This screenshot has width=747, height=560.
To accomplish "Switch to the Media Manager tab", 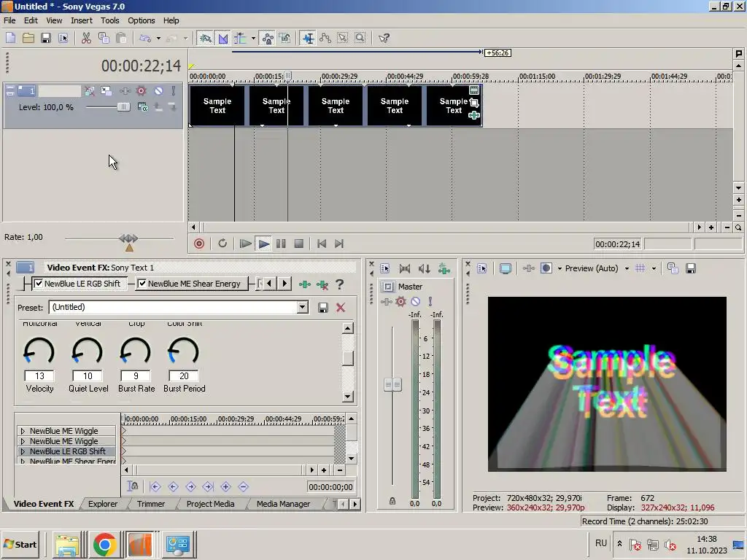I will tap(283, 504).
